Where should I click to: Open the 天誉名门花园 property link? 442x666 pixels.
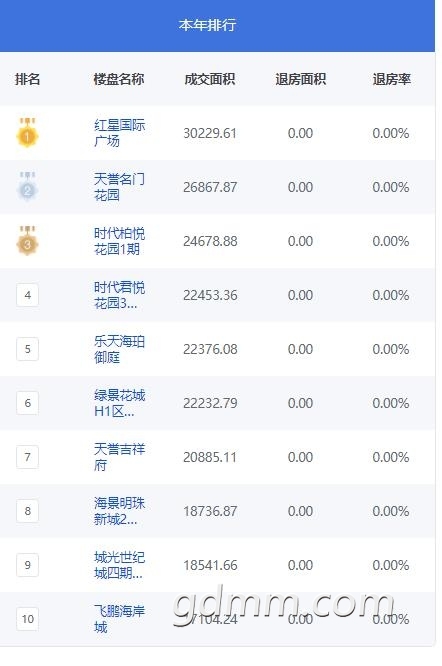(119, 187)
